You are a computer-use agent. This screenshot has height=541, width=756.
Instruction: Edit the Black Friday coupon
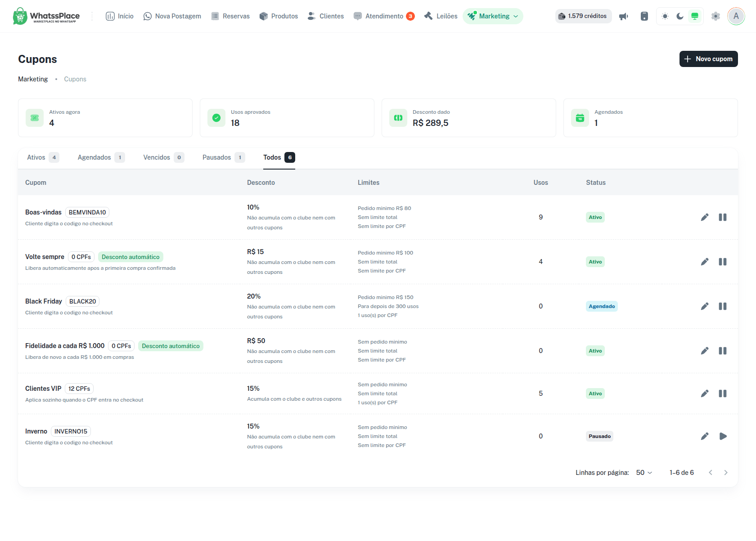point(705,306)
